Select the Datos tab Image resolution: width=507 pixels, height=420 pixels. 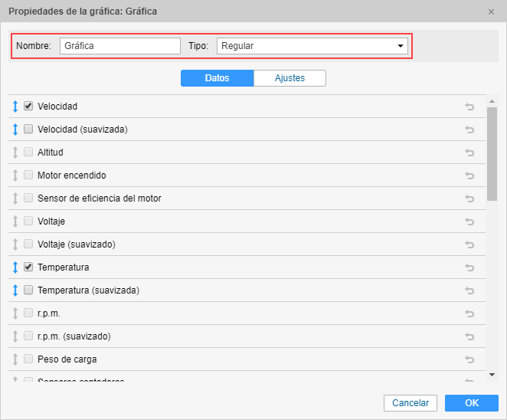217,78
